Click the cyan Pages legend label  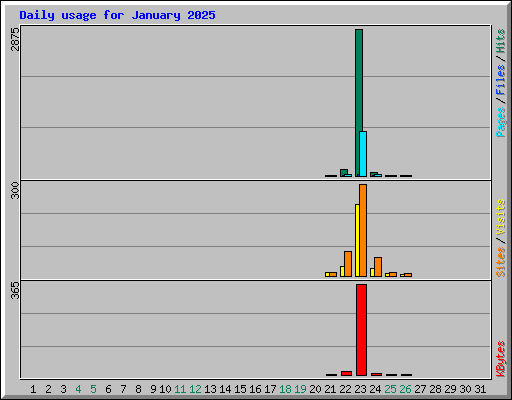click(x=501, y=122)
